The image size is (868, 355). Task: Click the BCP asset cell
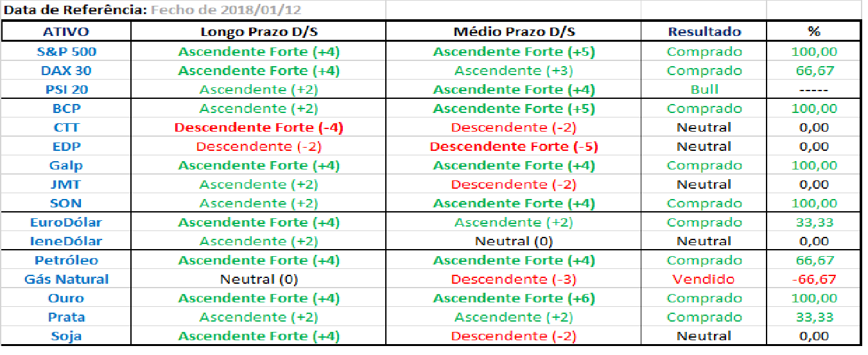pyautogui.click(x=66, y=108)
